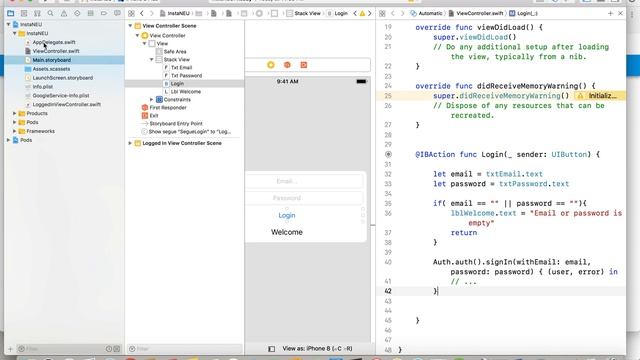Go forward in the storyboard editor jump bar
Image resolution: width=640 pixels, height=360 pixels.
[x=151, y=13]
